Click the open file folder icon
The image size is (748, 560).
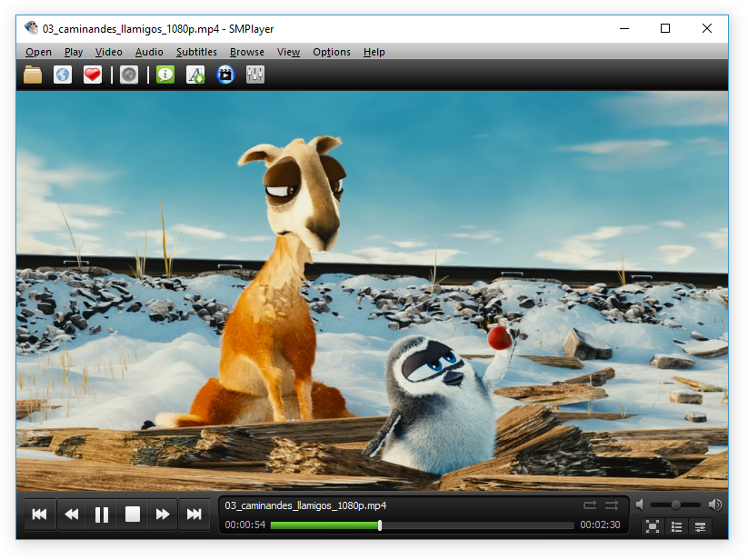[33, 75]
